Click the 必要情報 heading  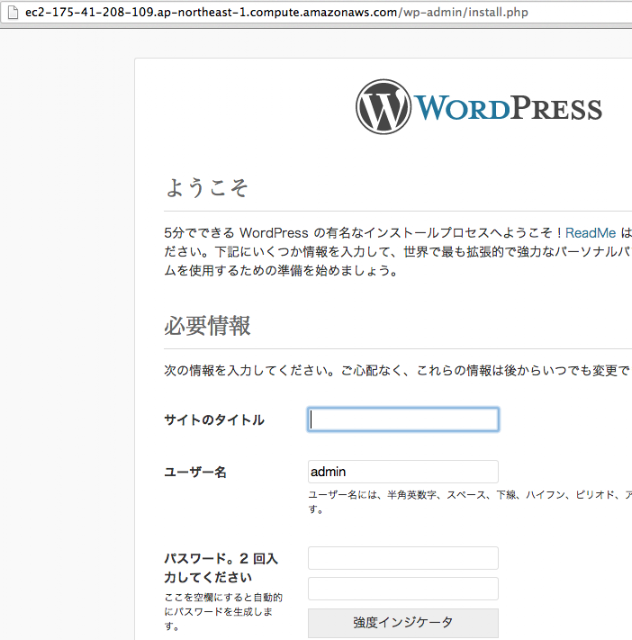click(x=207, y=326)
